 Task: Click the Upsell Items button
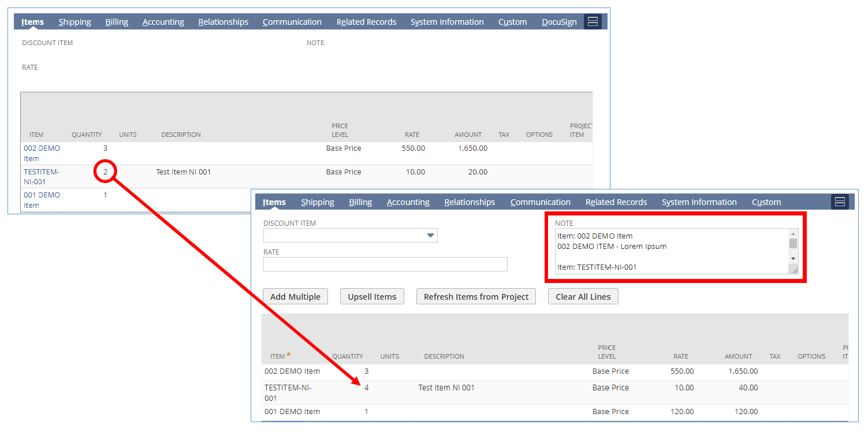click(x=372, y=297)
